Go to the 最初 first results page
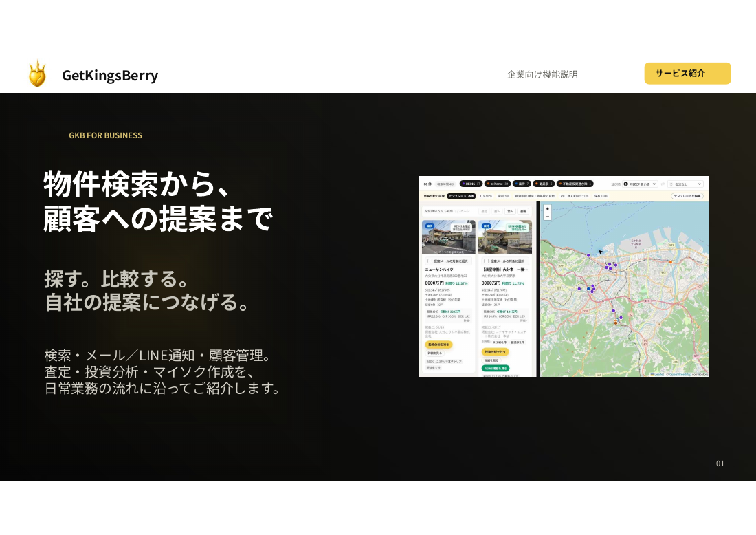The height and width of the screenshot is (535, 756). click(x=484, y=211)
